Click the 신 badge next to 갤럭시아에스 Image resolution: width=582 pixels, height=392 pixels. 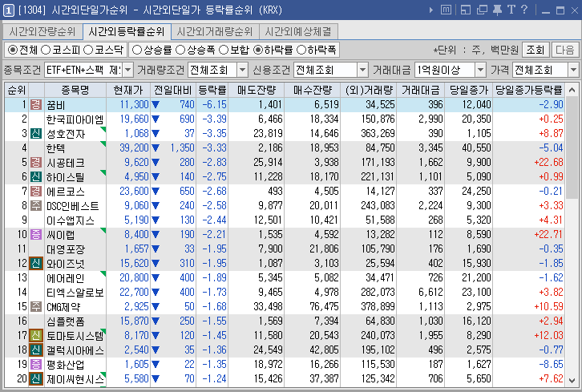36,350
